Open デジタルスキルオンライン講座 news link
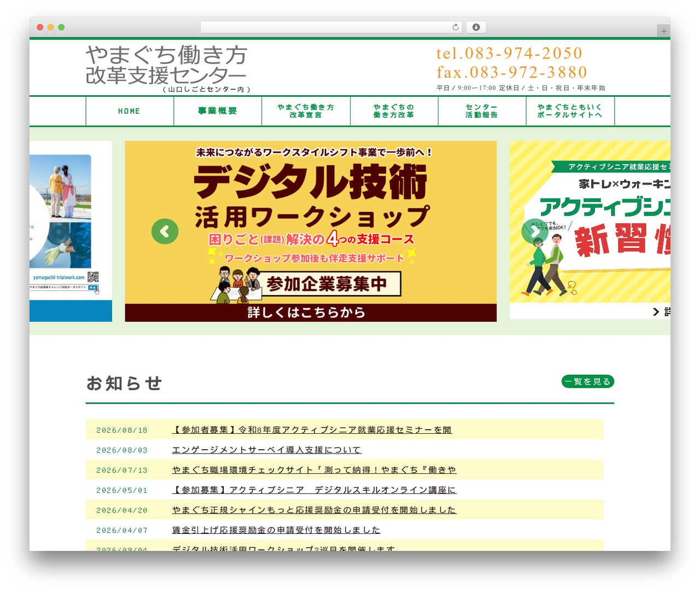 click(314, 490)
